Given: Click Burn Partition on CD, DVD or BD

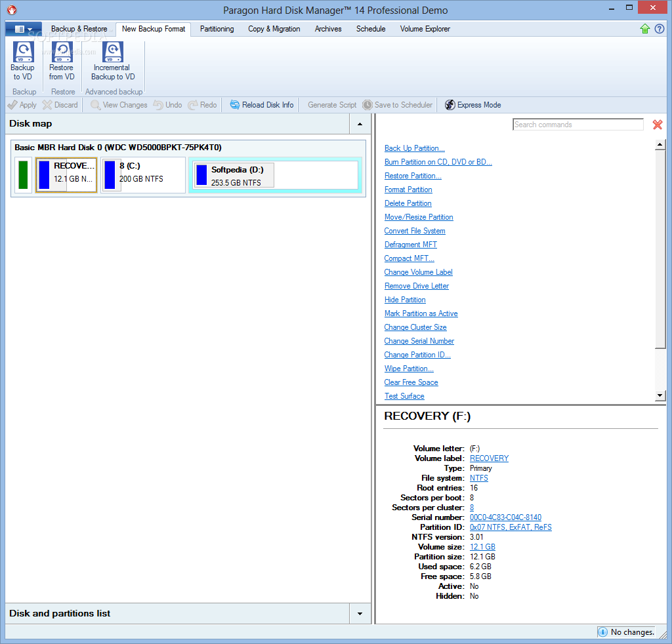Looking at the screenshot, I should click(x=438, y=162).
